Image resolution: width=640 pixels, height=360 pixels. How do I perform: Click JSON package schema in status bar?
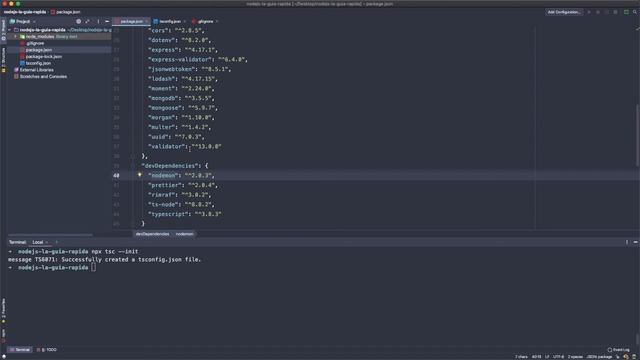[599, 357]
